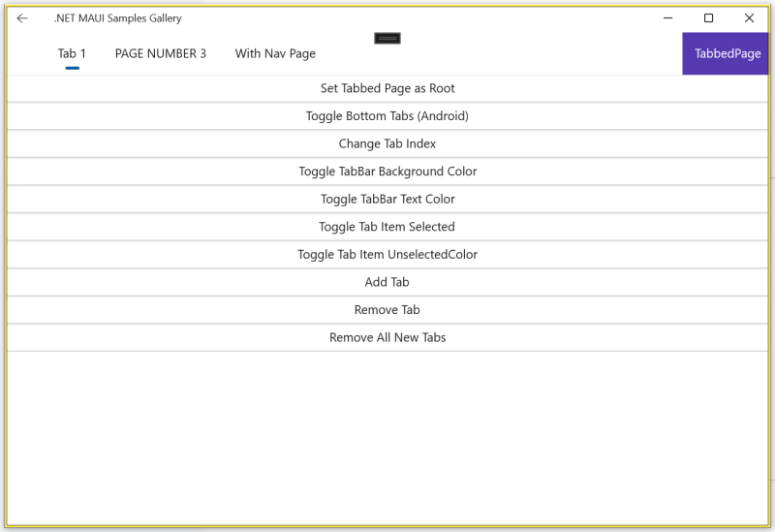
Task: Open the PAGE NUMBER 3 tab
Action: (x=161, y=53)
